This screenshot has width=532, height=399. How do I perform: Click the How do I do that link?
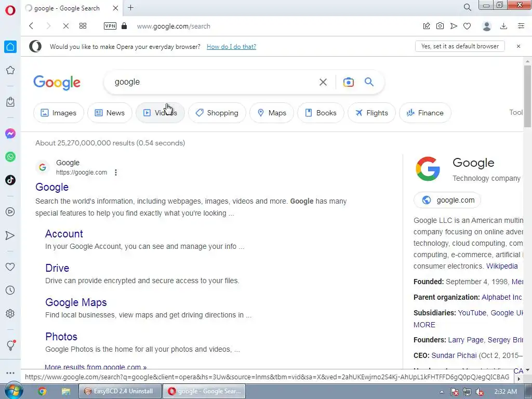[231, 46]
